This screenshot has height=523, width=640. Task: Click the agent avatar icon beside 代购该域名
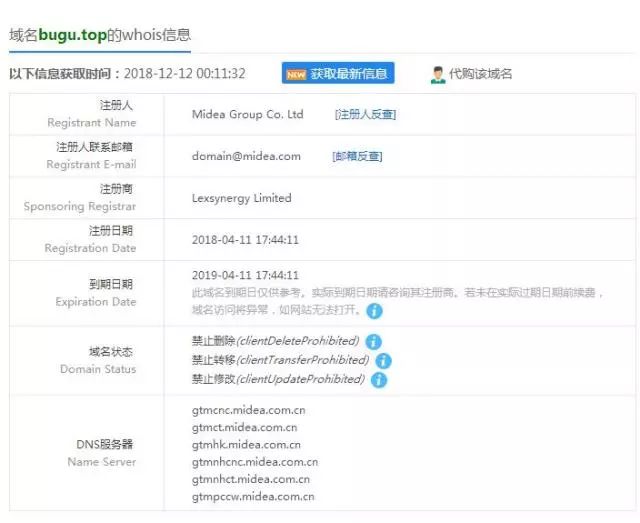438,75
